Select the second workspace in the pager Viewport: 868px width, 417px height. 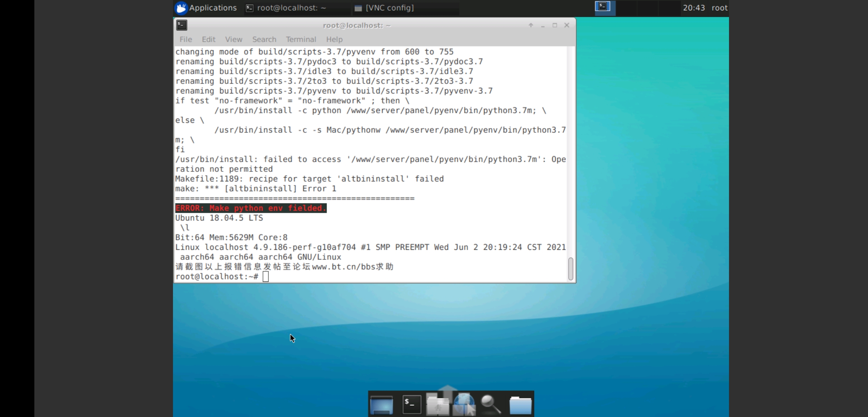(626, 8)
